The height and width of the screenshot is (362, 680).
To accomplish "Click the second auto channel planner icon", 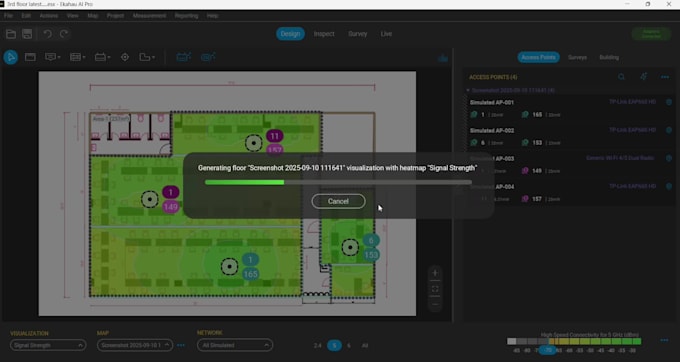I will pos(208,57).
